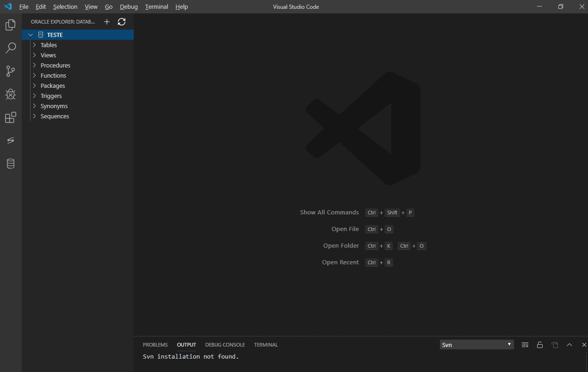Image resolution: width=588 pixels, height=372 pixels.
Task: Toggle output scroll lock
Action: [540, 344]
